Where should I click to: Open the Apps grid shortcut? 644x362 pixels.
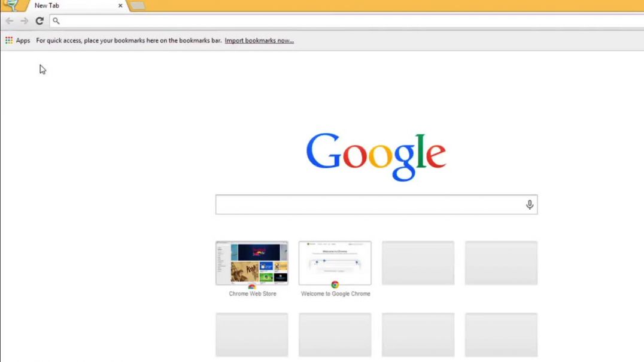tap(18, 40)
